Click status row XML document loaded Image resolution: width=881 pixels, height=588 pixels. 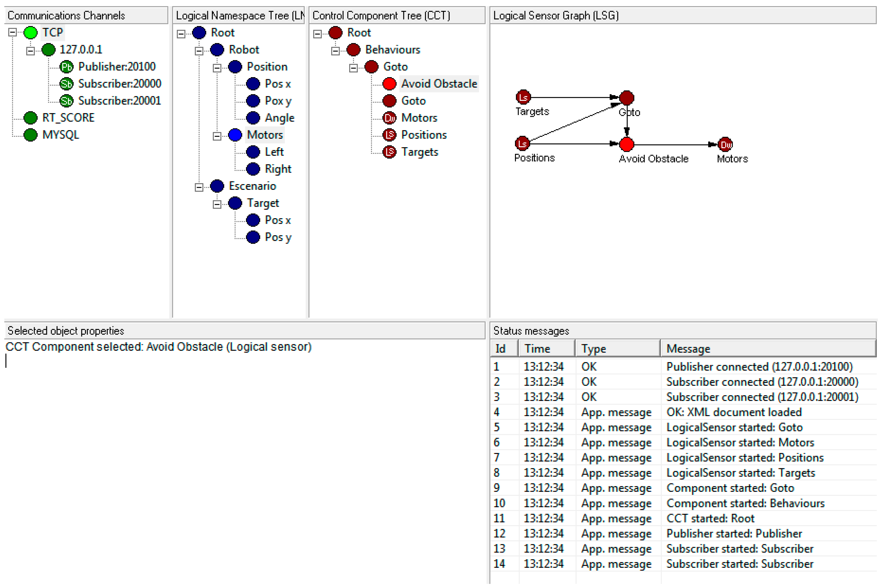(734, 412)
